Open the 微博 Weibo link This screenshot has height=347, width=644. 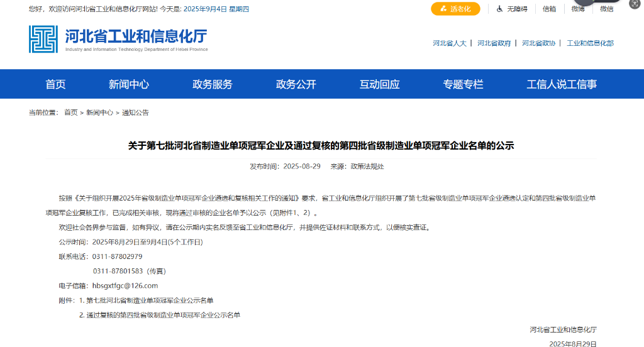click(x=578, y=9)
